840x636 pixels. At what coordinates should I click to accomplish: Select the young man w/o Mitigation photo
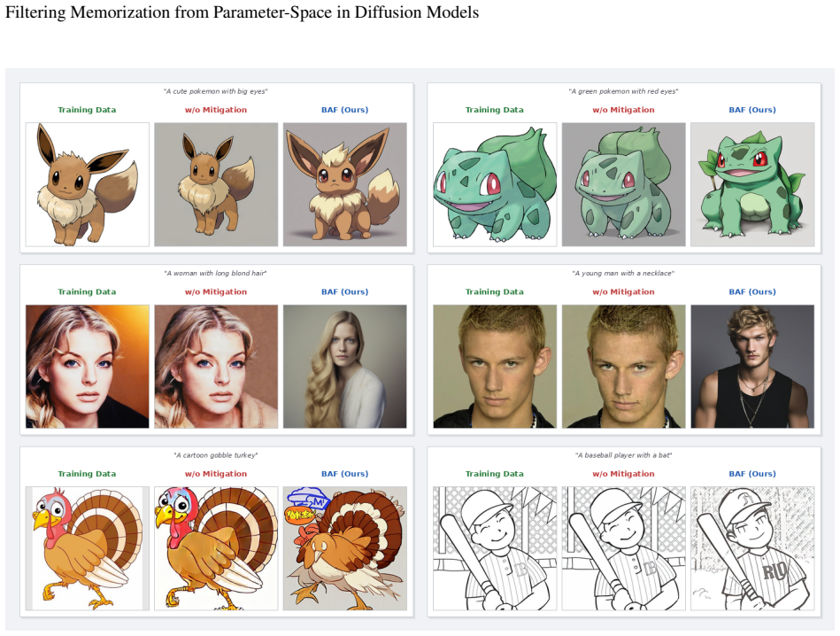[623, 366]
